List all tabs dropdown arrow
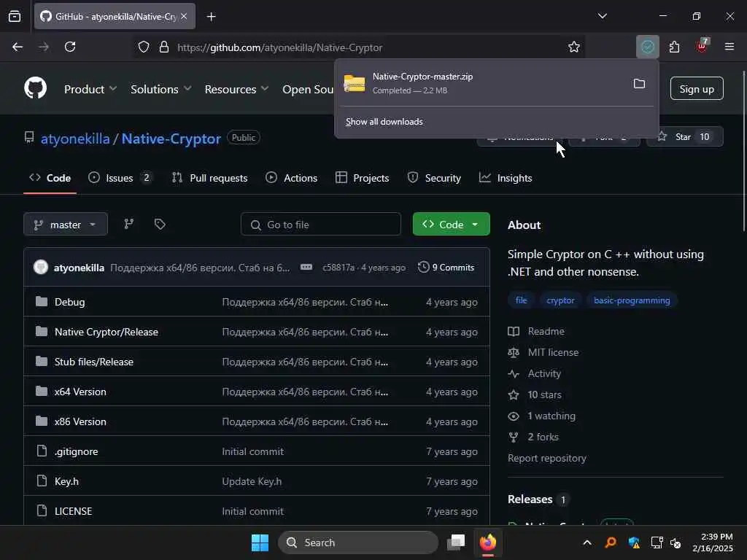 [x=602, y=16]
